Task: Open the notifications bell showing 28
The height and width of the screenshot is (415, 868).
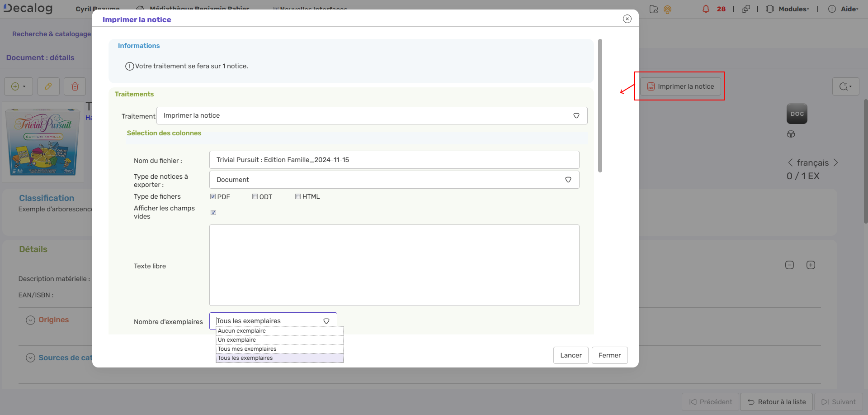Action: (706, 9)
